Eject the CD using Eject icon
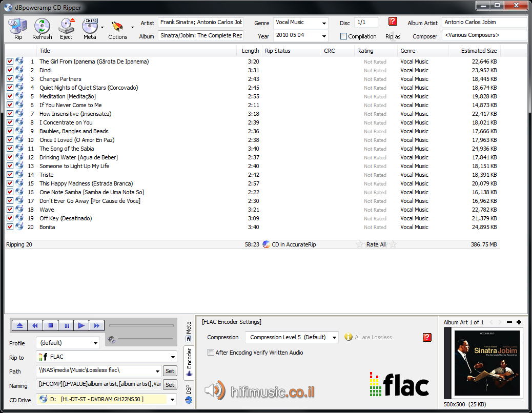 (66, 26)
